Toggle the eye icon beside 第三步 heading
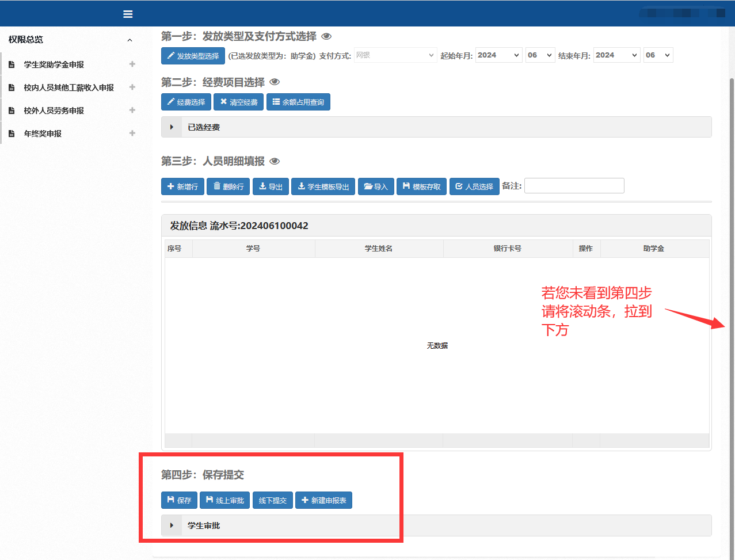 (275, 161)
